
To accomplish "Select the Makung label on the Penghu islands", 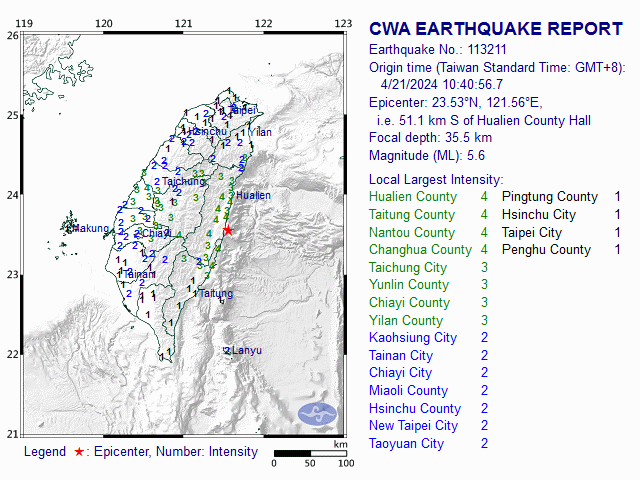I will pos(87,229).
